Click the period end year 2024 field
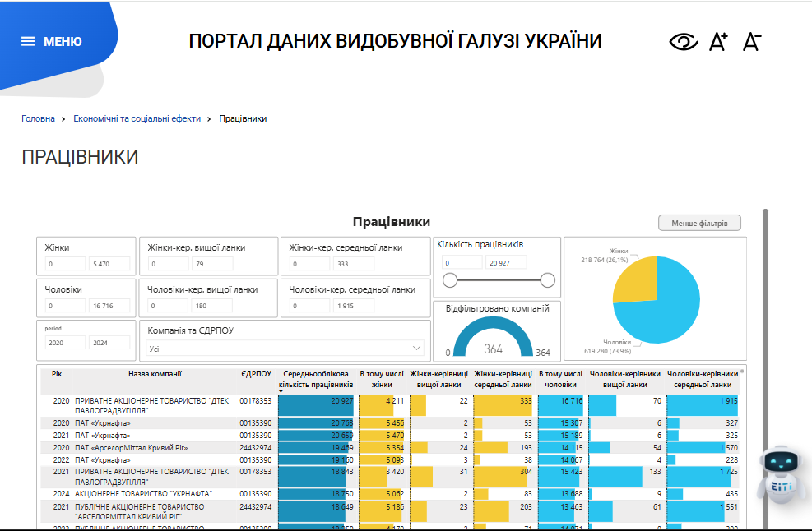This screenshot has height=531, width=812. 109,343
